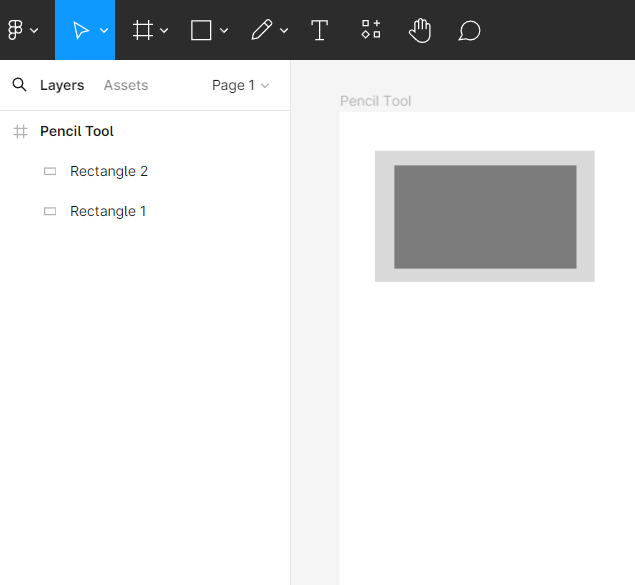This screenshot has height=585, width=635.
Task: Switch to the Layers tab
Action: pyautogui.click(x=62, y=85)
